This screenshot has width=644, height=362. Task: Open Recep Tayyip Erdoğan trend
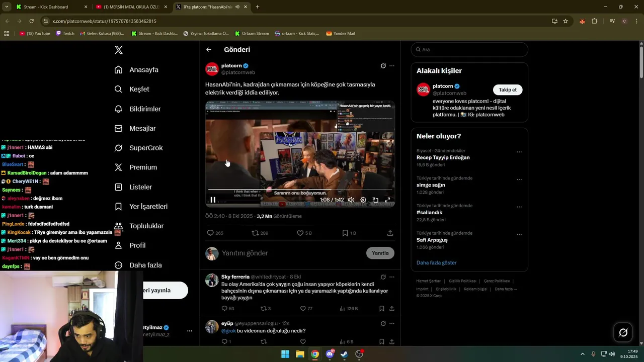pos(443,157)
